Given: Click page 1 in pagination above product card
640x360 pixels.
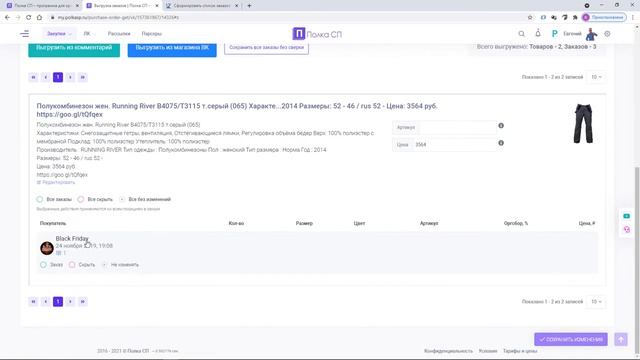Looking at the screenshot, I should click(x=58, y=77).
